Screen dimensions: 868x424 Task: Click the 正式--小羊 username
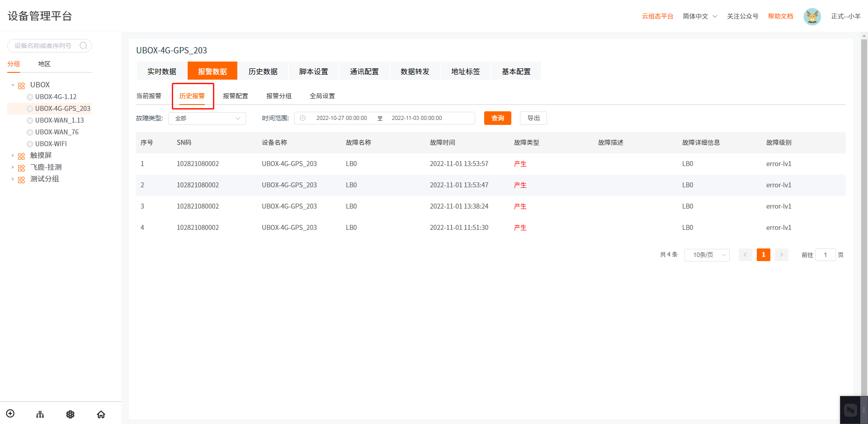click(846, 16)
